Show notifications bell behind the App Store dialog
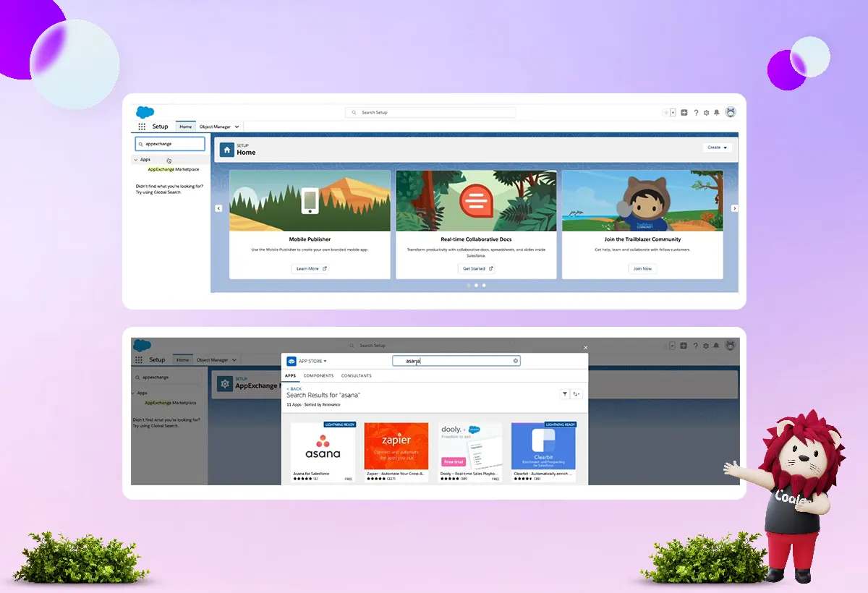Image resolution: width=868 pixels, height=593 pixels. 717,346
